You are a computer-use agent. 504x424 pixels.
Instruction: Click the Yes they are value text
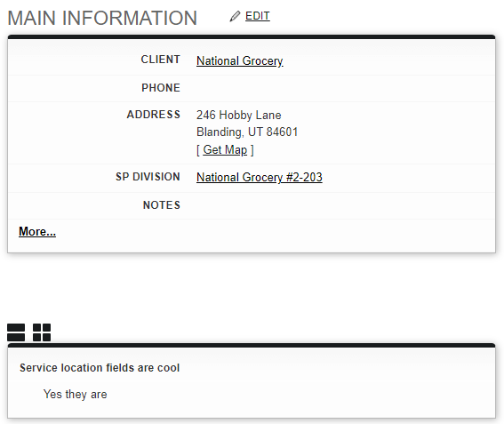(x=76, y=395)
